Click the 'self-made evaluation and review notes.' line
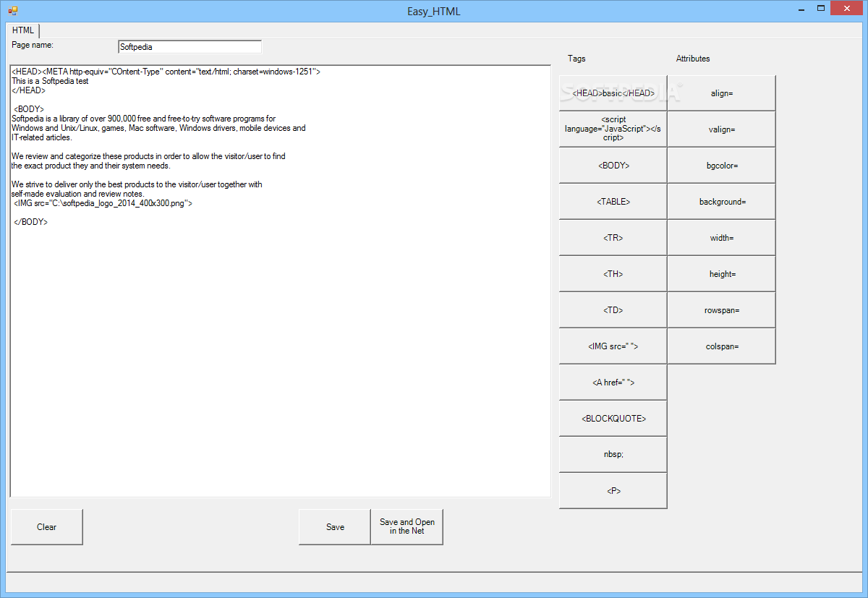 click(x=78, y=194)
